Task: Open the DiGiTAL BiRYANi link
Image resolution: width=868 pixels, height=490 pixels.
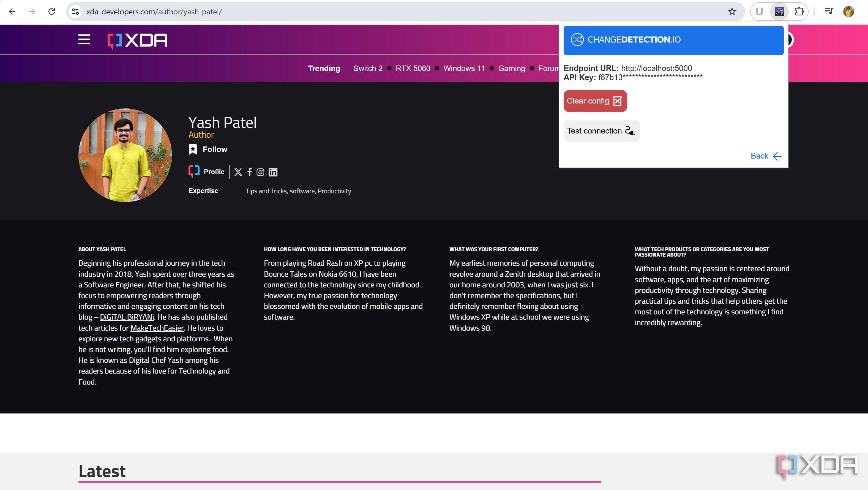Action: [x=127, y=317]
